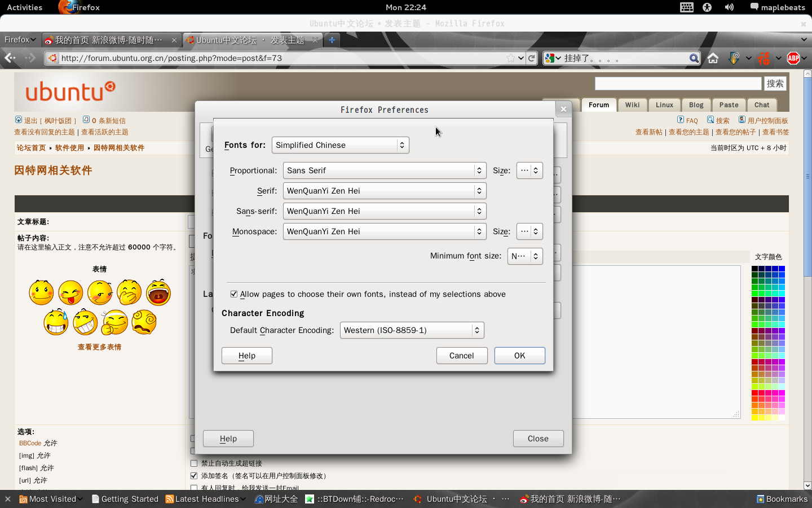The width and height of the screenshot is (812, 508).
Task: Click the forum search input field
Action: [x=678, y=84]
